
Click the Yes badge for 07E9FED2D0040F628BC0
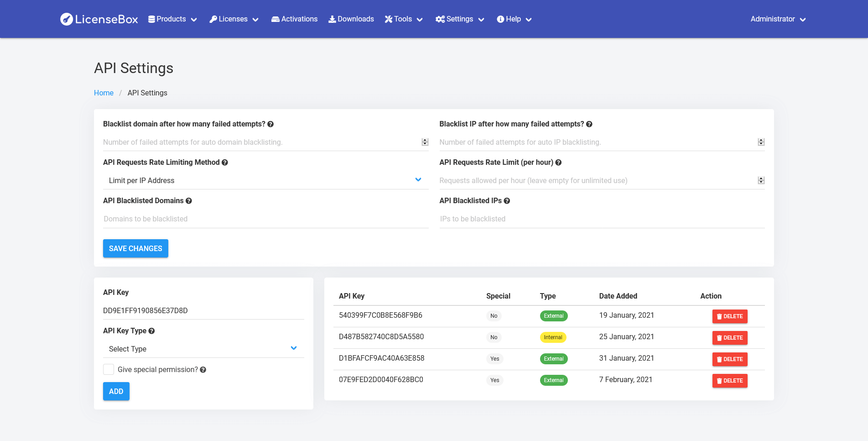(495, 380)
